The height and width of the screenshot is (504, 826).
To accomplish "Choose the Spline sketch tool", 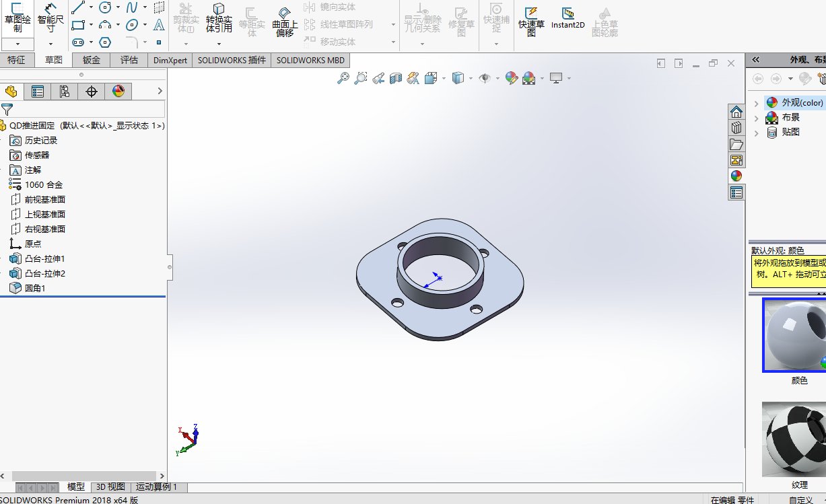I will point(132,7).
